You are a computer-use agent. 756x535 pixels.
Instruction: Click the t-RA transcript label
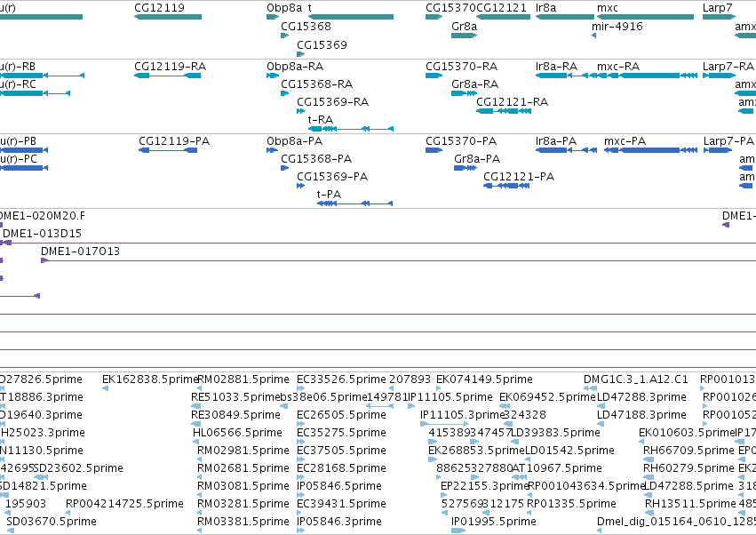point(321,119)
